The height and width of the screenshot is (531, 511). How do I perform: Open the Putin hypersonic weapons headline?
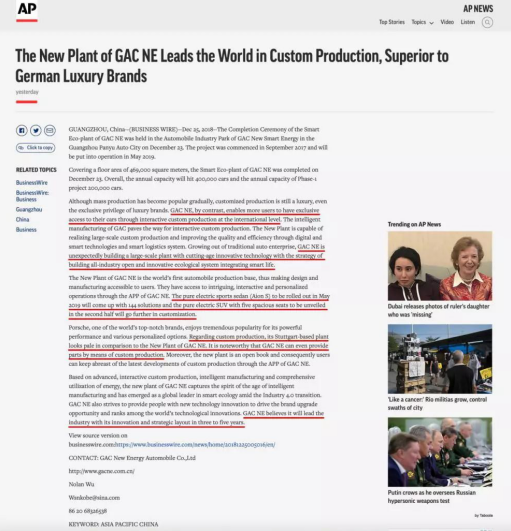click(432, 496)
